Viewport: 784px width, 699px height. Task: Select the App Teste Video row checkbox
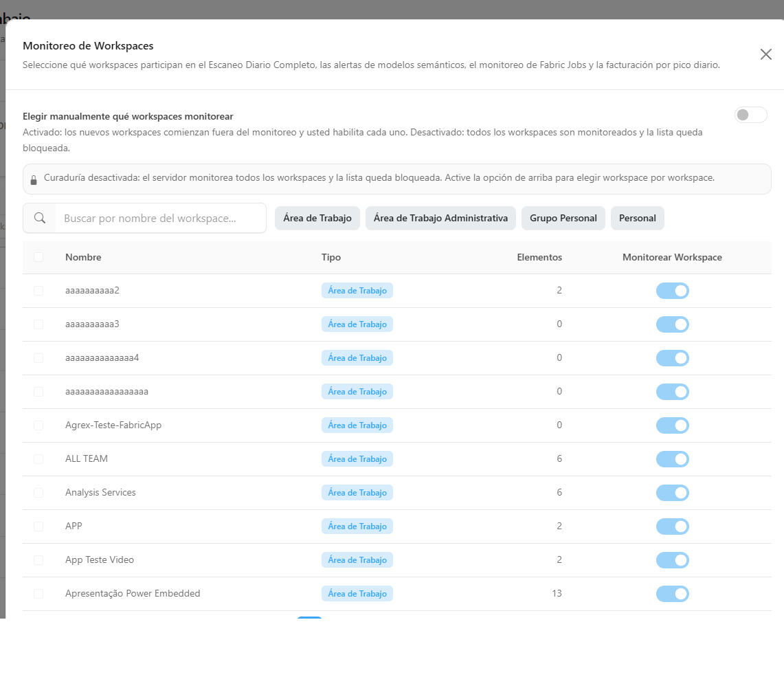[38, 560]
